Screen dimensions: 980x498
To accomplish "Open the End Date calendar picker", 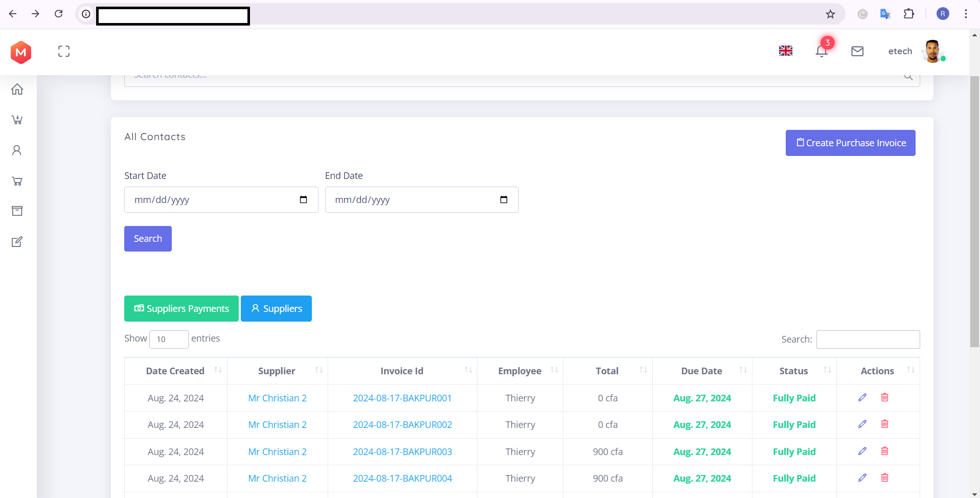I will (x=504, y=199).
